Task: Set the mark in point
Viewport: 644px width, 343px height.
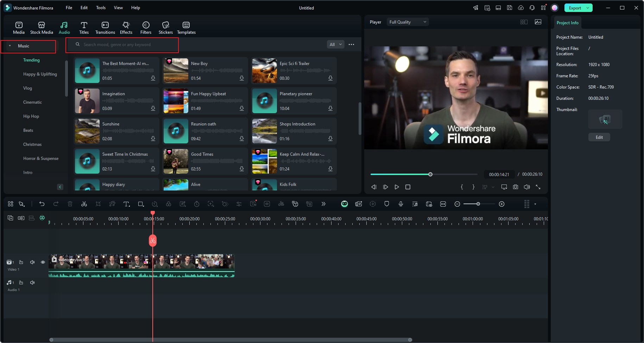Action: click(x=462, y=187)
